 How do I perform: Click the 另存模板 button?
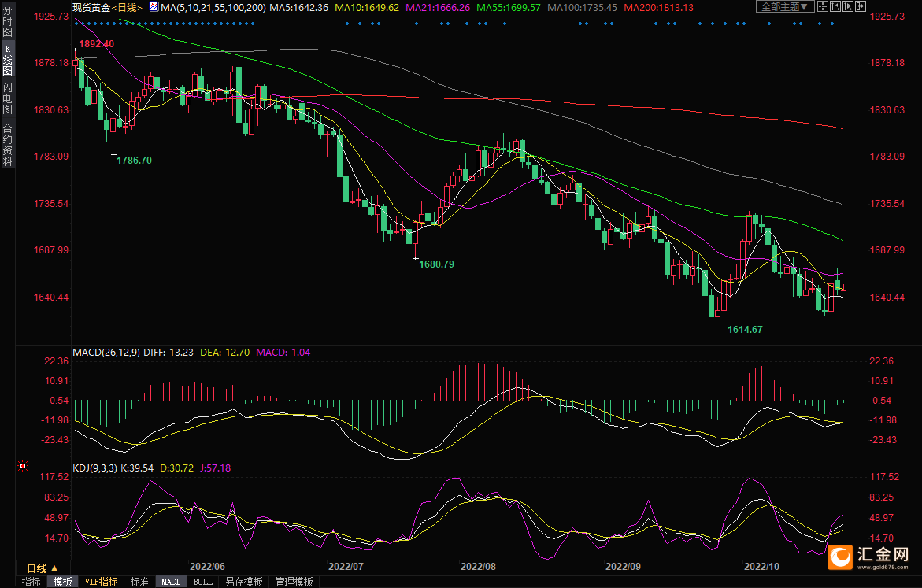[243, 582]
